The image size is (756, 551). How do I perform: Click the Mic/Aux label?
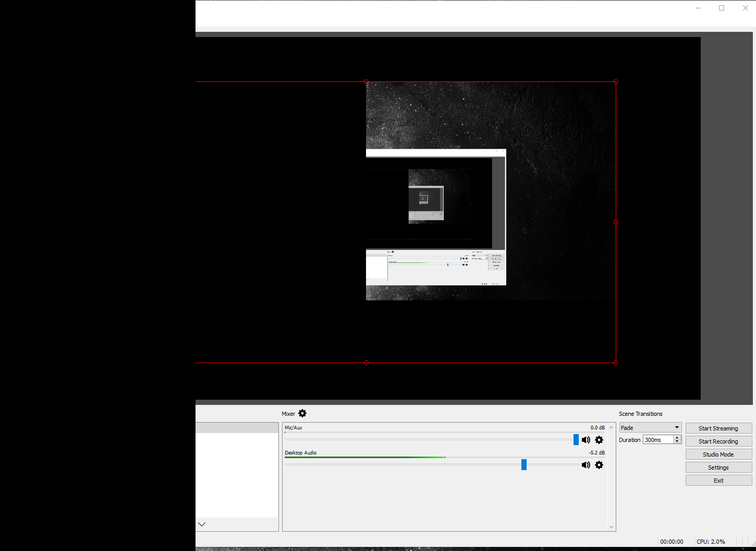pyautogui.click(x=294, y=428)
